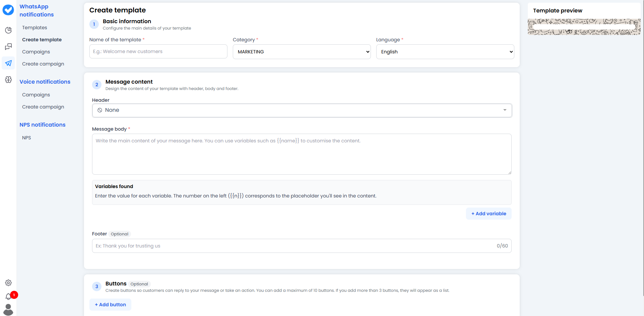Click inside the Message body textarea
The height and width of the screenshot is (316, 644).
(x=301, y=154)
